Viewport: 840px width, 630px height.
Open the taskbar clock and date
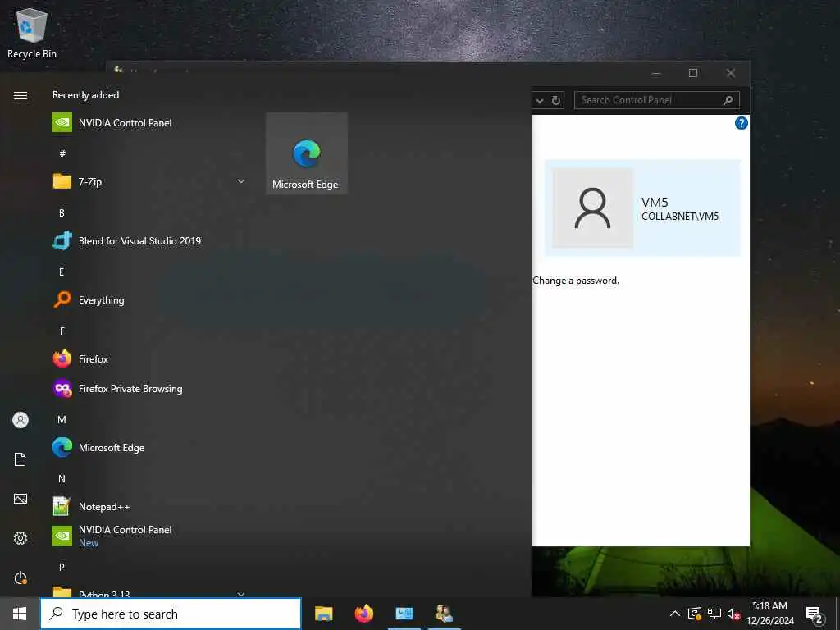[x=769, y=614]
